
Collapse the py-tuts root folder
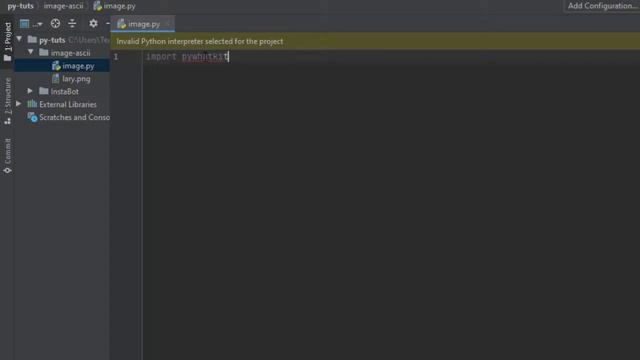[19, 40]
